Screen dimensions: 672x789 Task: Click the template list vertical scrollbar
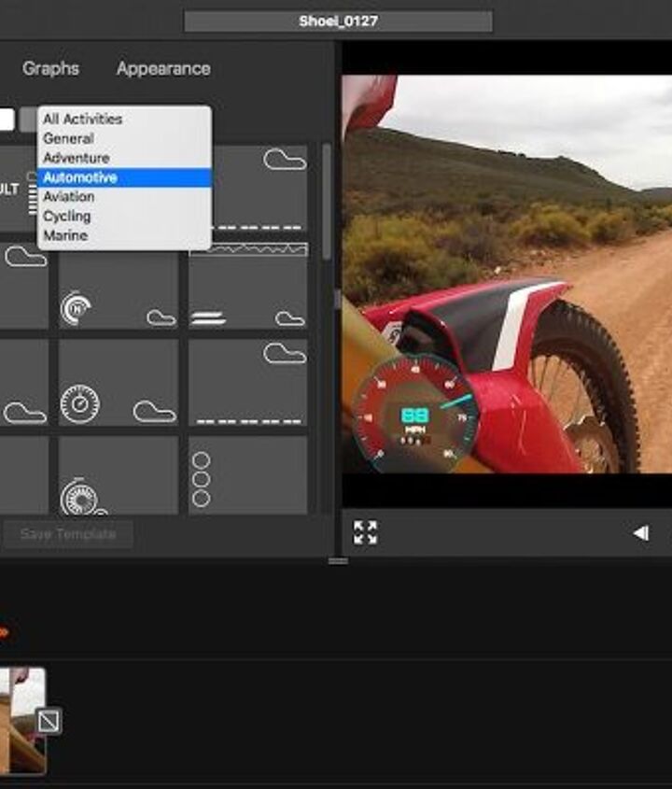326,201
